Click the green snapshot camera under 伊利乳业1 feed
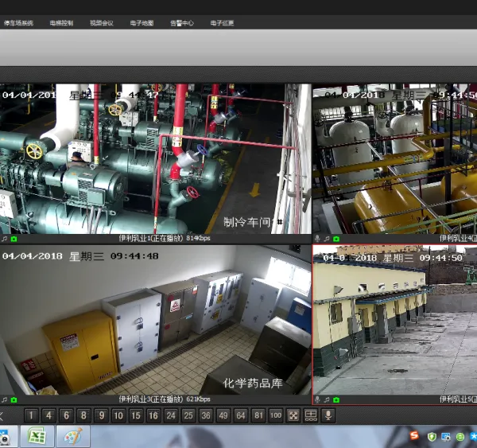The width and height of the screenshot is (477, 448). 14,239
